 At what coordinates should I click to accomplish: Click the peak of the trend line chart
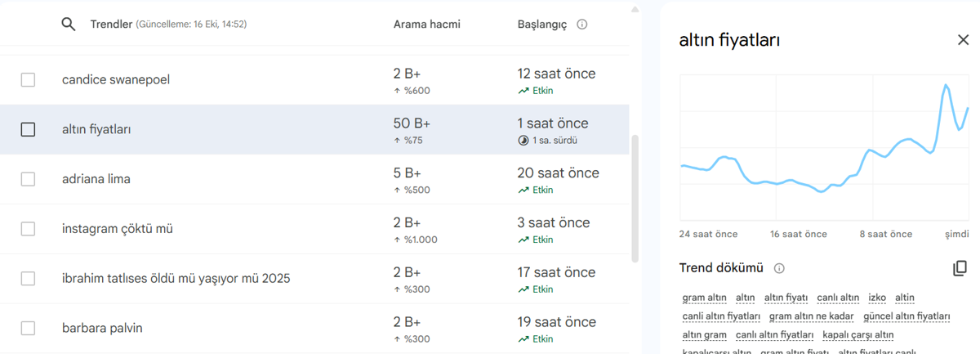tap(946, 85)
